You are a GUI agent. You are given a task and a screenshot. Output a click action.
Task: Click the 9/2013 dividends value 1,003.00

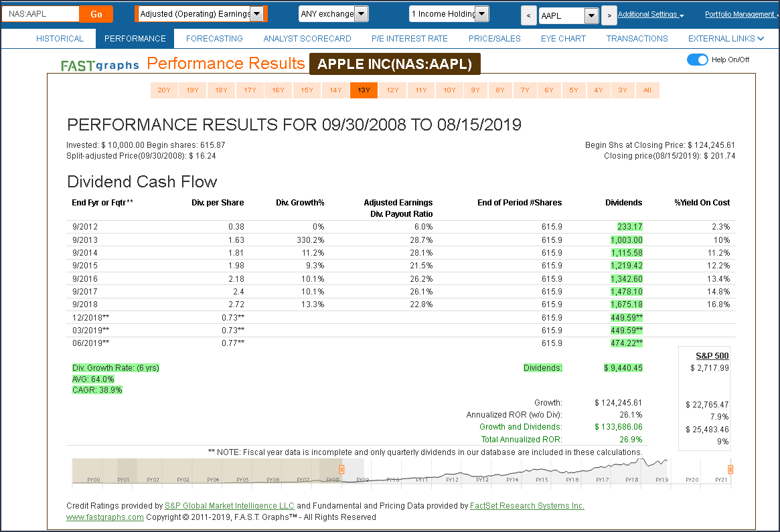[626, 240]
